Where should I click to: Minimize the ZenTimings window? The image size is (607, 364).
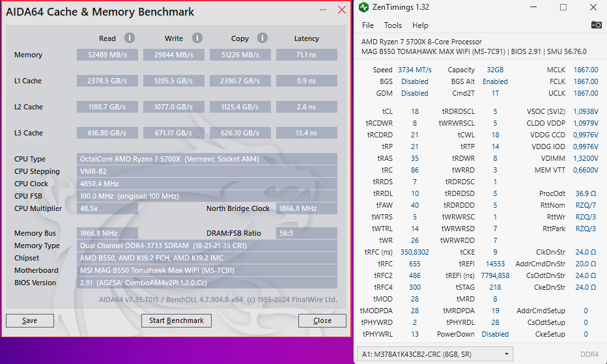533,7
